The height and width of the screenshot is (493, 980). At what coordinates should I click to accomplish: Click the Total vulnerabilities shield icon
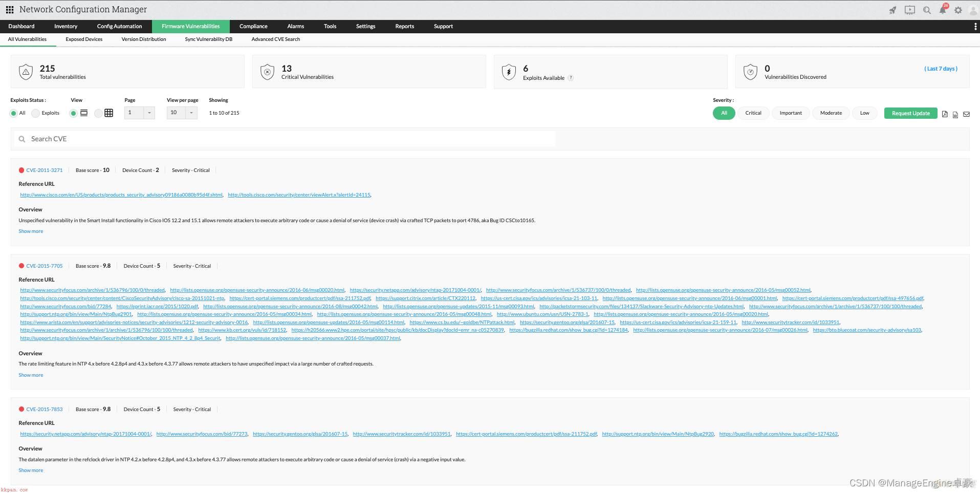(x=26, y=72)
